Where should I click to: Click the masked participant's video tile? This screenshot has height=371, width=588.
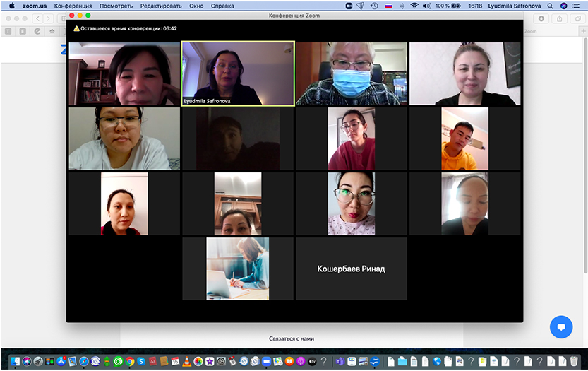pos(351,73)
